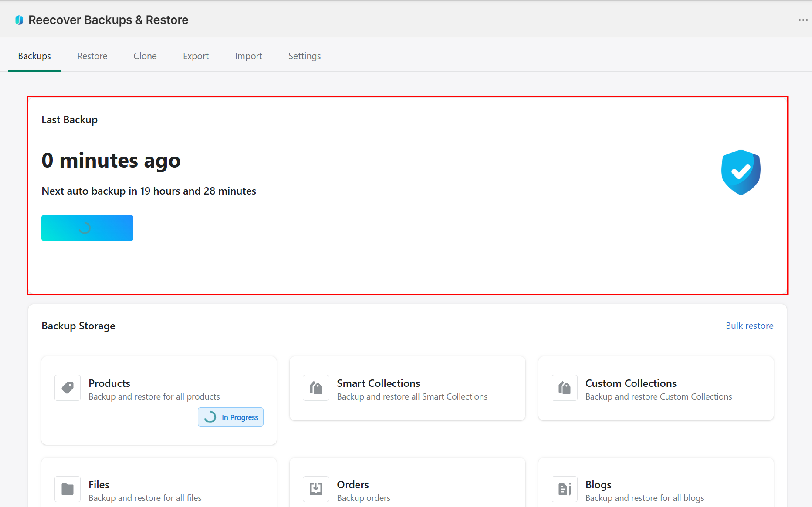
Task: Click the Backup Storage heading
Action: click(x=78, y=326)
